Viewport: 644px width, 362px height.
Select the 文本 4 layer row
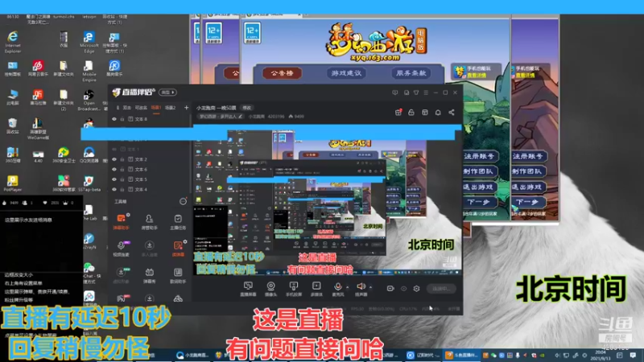pos(149,189)
